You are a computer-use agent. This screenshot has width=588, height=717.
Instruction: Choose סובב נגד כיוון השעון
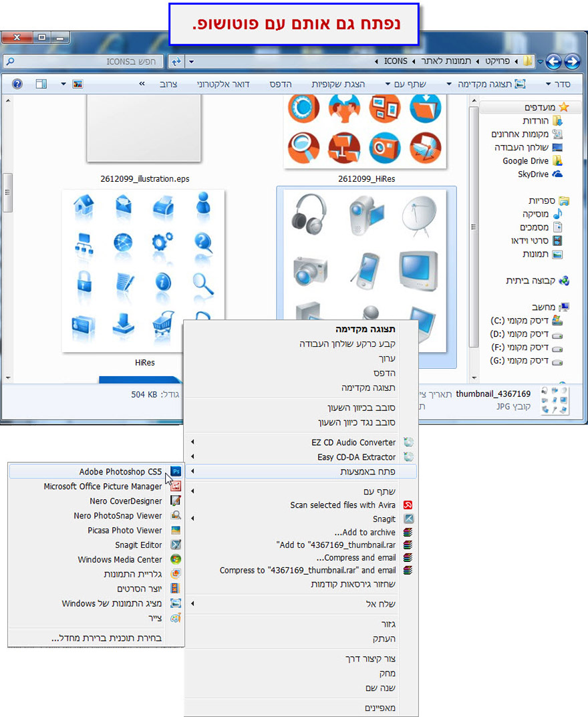[x=301, y=422]
